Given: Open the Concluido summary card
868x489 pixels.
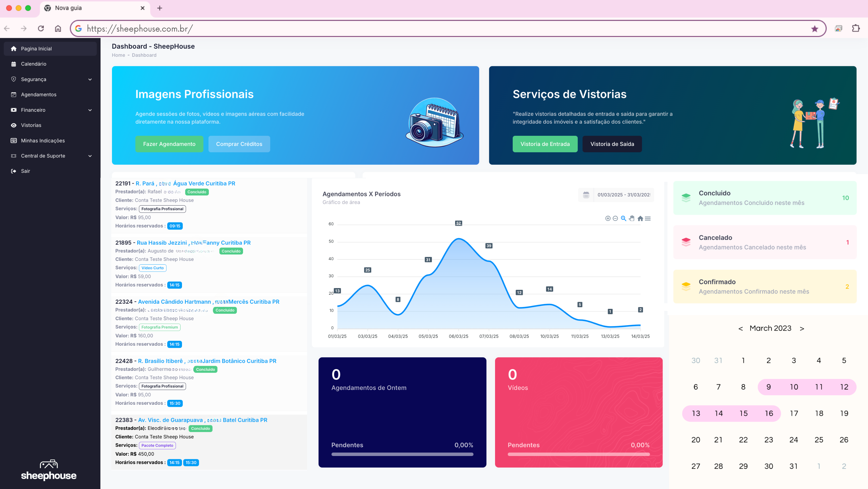Looking at the screenshot, I should tap(765, 198).
